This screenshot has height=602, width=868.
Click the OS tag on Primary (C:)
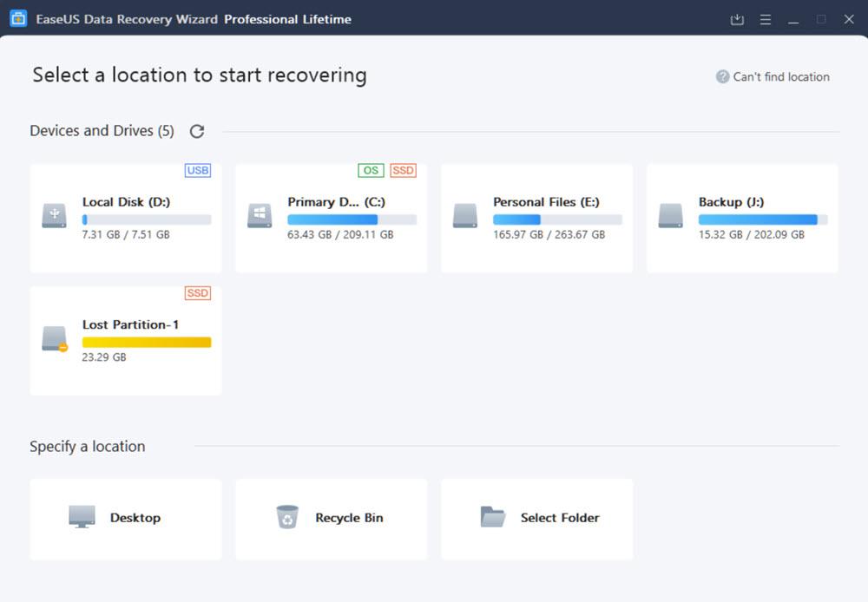[x=371, y=170]
